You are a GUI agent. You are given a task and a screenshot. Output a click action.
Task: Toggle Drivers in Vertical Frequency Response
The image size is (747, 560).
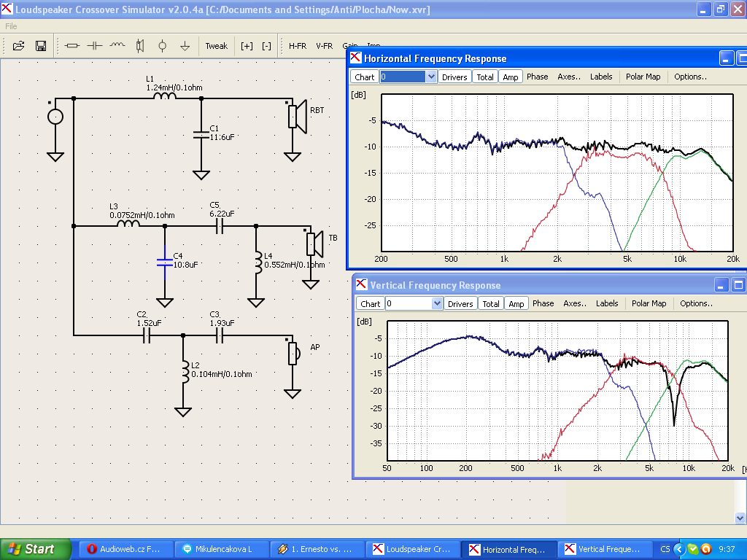(460, 304)
